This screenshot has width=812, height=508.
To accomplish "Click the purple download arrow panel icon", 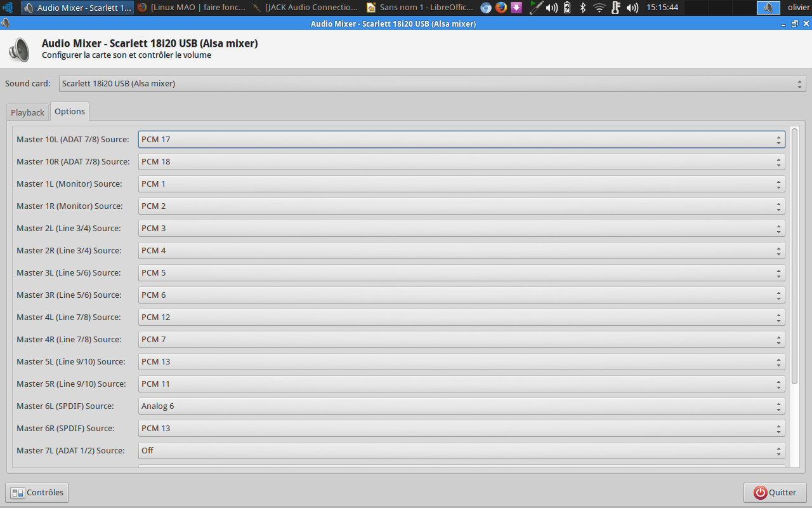I will (516, 8).
